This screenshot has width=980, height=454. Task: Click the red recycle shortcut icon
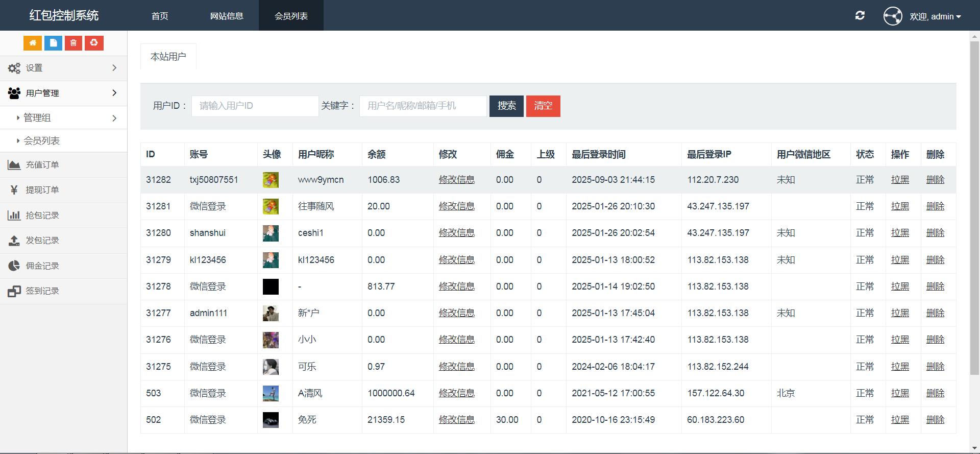(94, 43)
